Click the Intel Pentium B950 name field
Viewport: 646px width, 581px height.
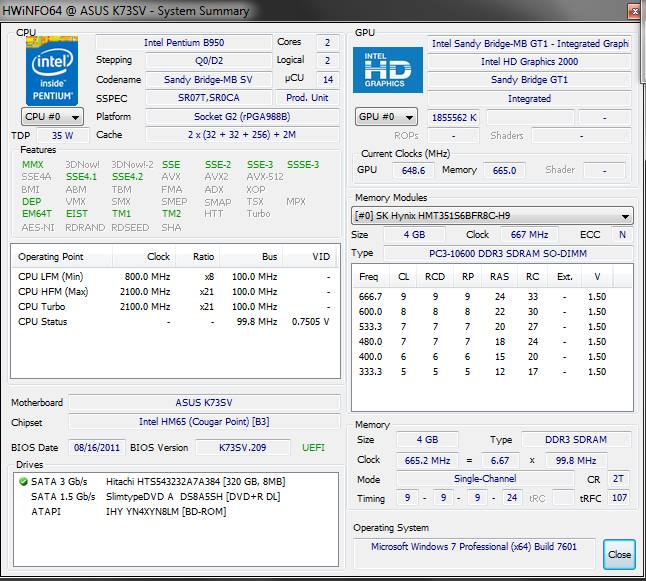pyautogui.click(x=184, y=42)
